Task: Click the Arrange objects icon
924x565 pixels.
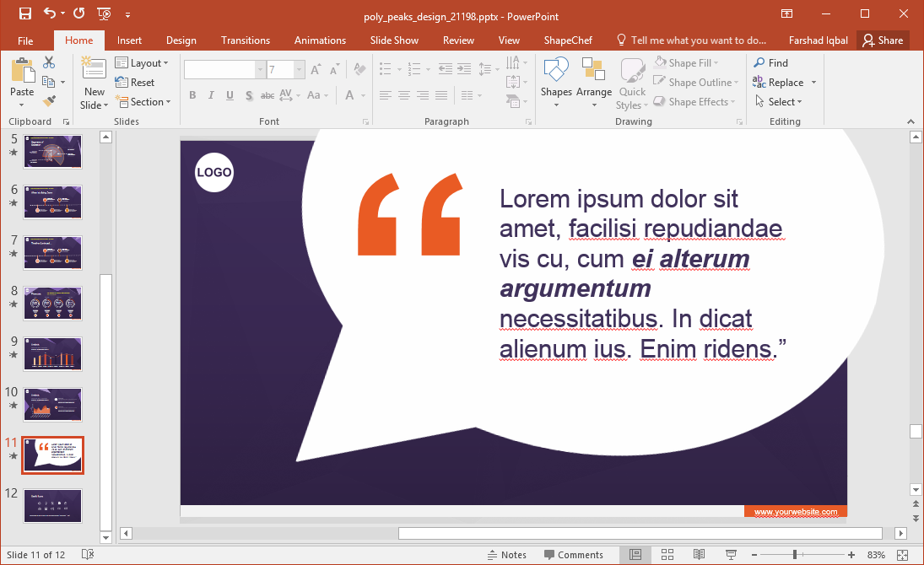Action: (x=593, y=83)
